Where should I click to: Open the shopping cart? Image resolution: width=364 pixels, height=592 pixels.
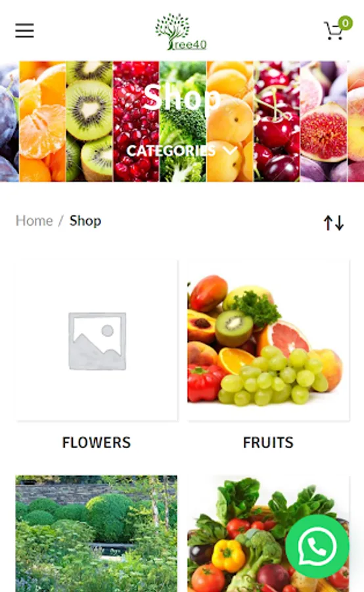click(334, 31)
